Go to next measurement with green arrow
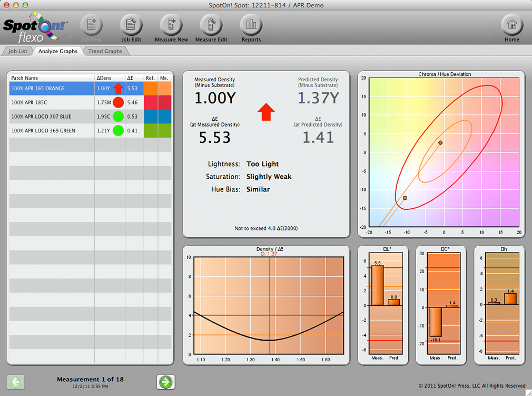 pos(166,382)
